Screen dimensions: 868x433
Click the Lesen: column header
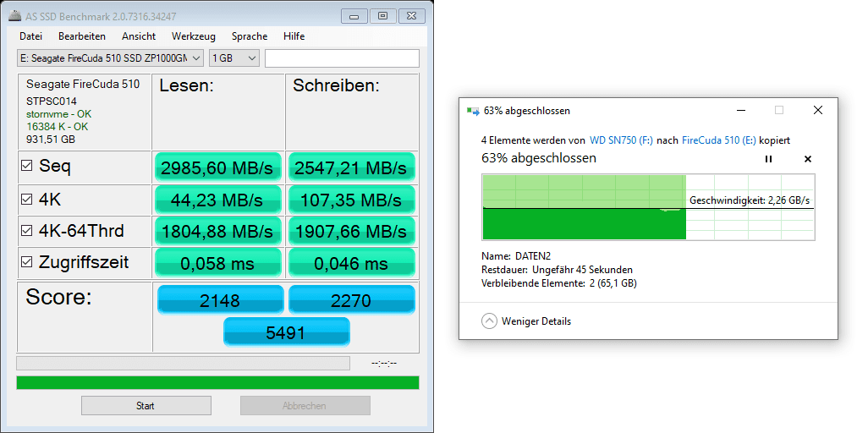point(187,85)
